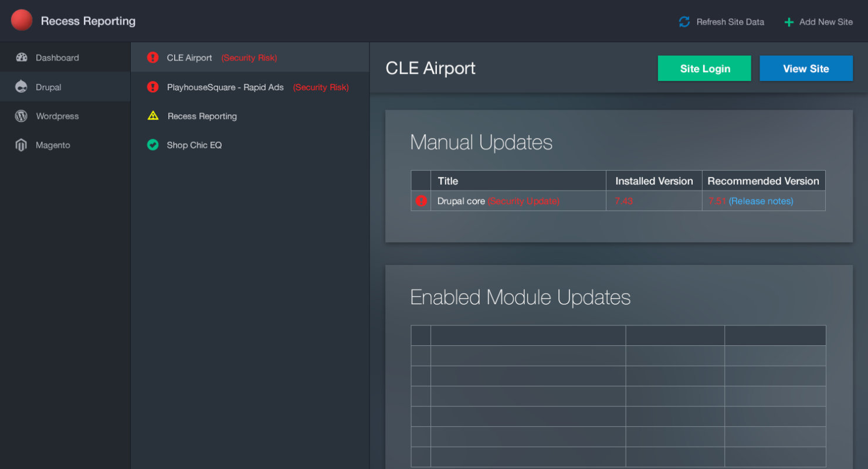Click red alert icon beside CLE Airport
Viewport: 868px width, 469px height.
153,57
